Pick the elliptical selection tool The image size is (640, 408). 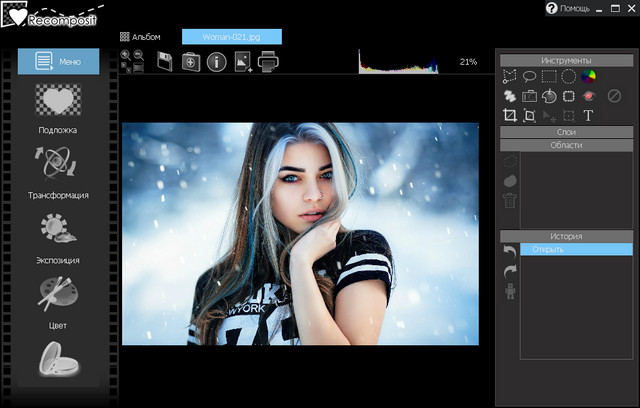[568, 76]
